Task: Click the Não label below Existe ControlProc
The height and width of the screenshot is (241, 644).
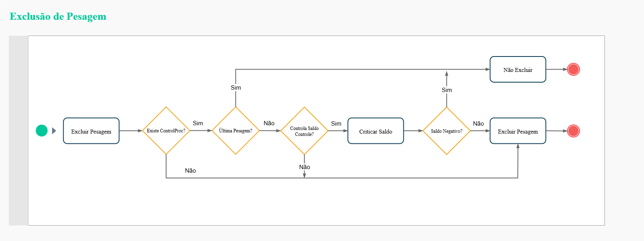Action: point(190,171)
